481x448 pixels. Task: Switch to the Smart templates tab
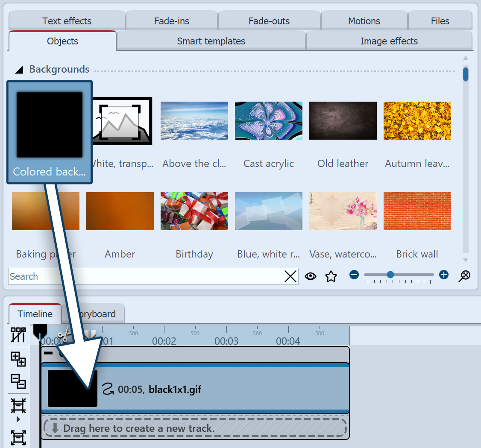click(x=211, y=41)
